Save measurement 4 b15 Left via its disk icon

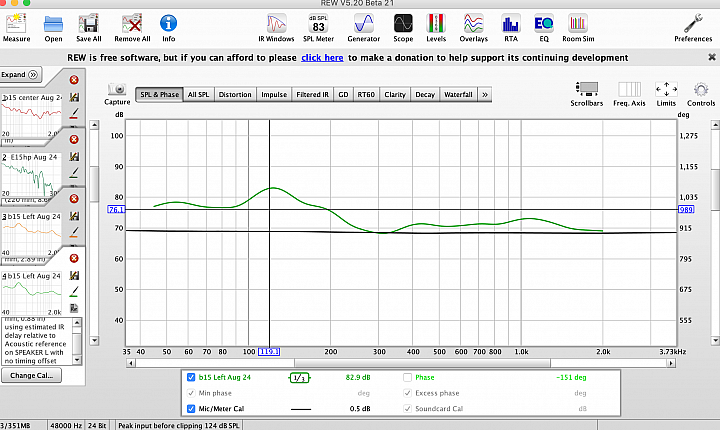tap(74, 276)
